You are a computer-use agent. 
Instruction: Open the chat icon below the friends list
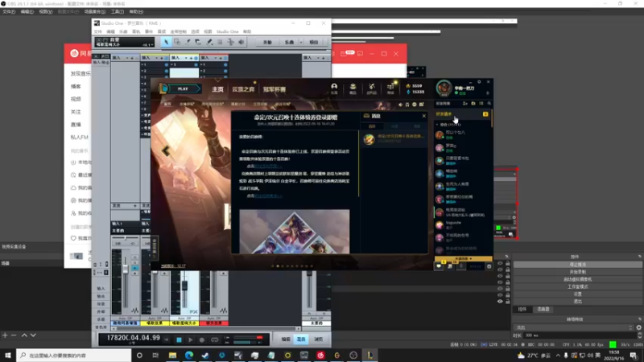coord(439,266)
